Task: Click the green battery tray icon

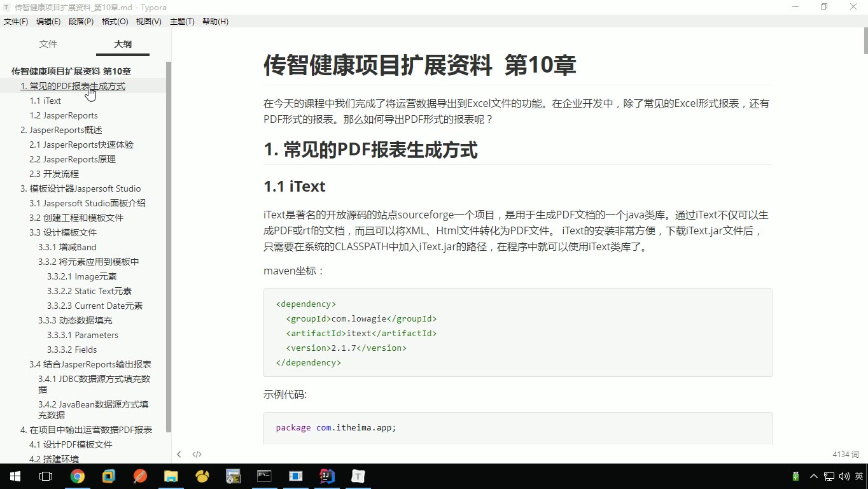Action: 795,476
